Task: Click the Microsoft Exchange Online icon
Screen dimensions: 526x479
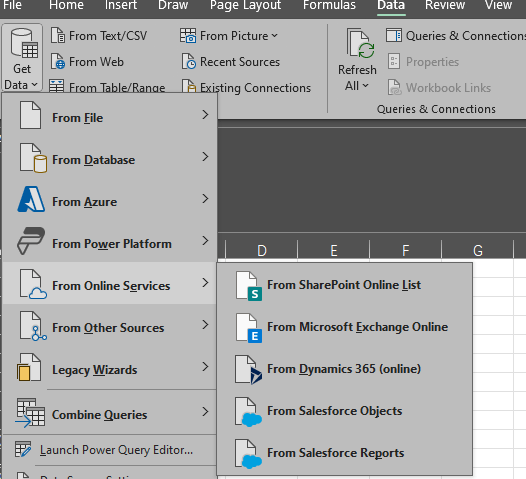Action: click(248, 328)
